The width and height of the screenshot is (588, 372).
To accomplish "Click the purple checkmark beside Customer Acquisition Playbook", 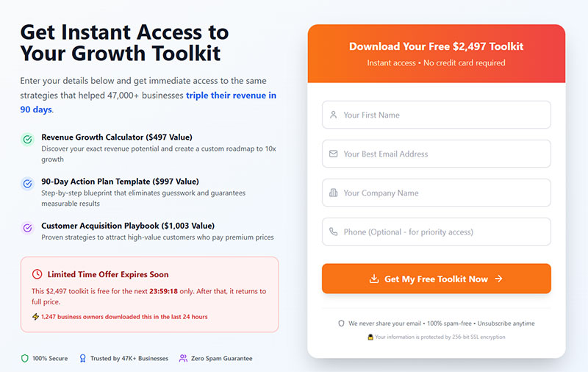I will point(27,228).
